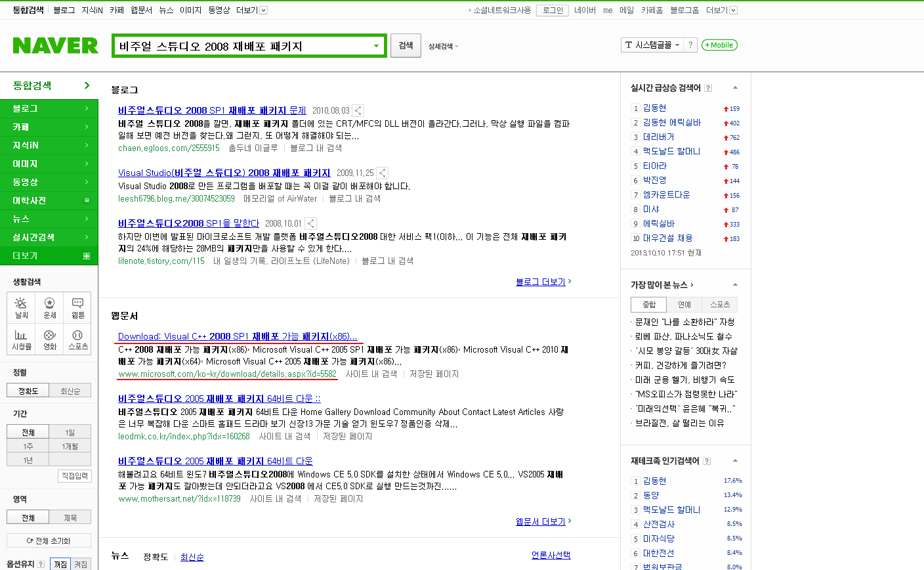Open news headline 브라질전, 살 떨리는 이유
924x570 pixels.
pyautogui.click(x=680, y=424)
